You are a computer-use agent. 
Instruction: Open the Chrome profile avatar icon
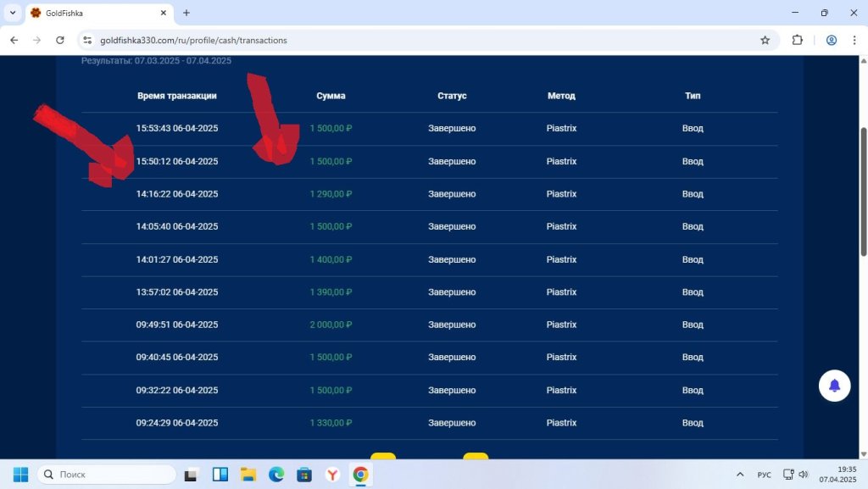(x=831, y=40)
